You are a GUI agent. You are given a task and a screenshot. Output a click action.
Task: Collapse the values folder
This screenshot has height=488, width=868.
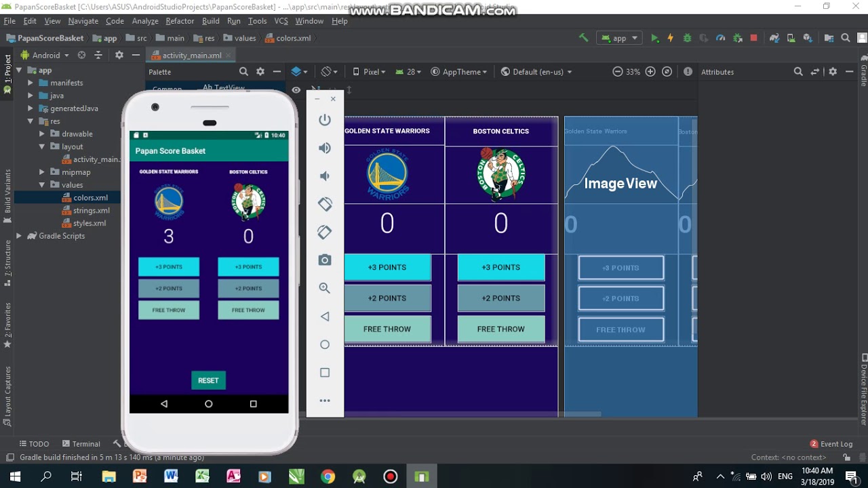point(42,184)
